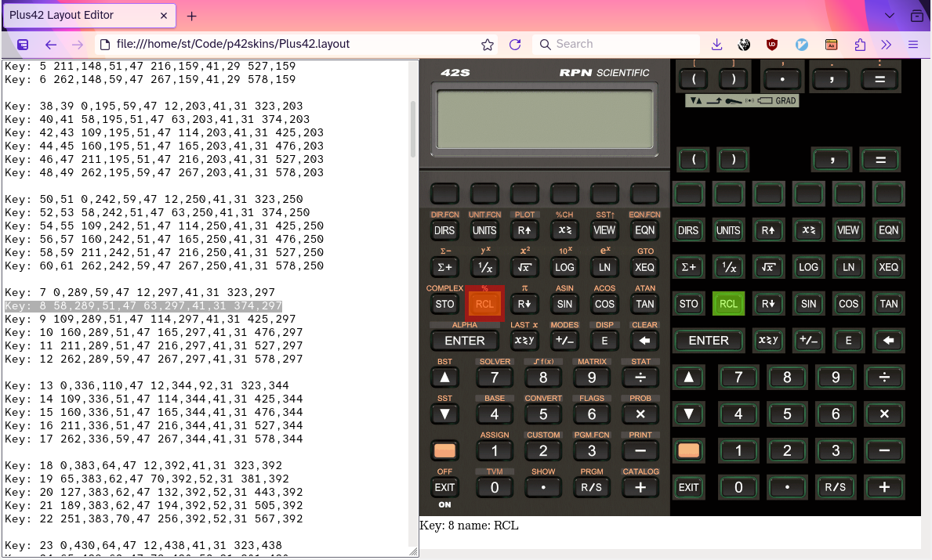The image size is (932, 560).
Task: Click the backspace arrow key on left calculator
Action: pyautogui.click(x=644, y=341)
